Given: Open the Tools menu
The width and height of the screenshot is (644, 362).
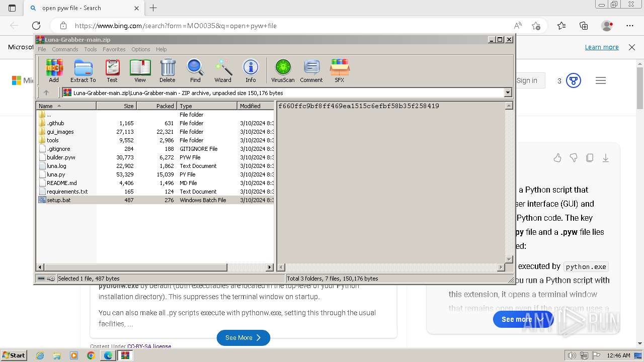Looking at the screenshot, I should coord(91,49).
